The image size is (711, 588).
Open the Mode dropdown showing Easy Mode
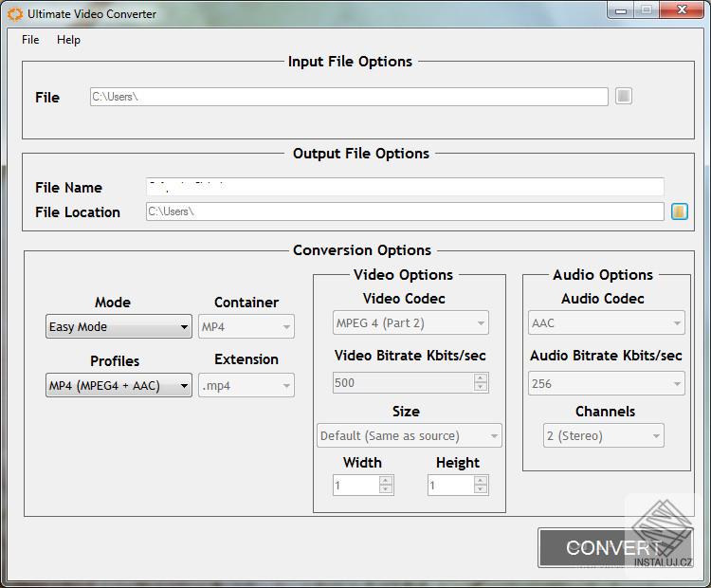pyautogui.click(x=118, y=326)
